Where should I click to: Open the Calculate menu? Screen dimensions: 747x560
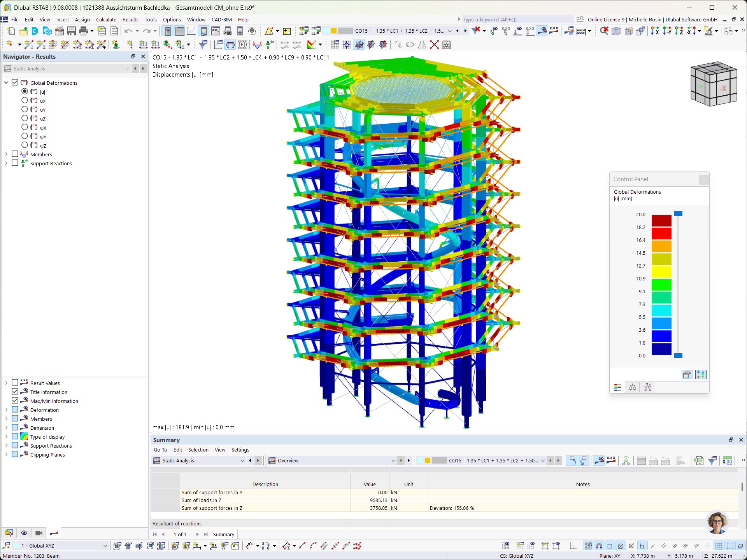[x=106, y=19]
